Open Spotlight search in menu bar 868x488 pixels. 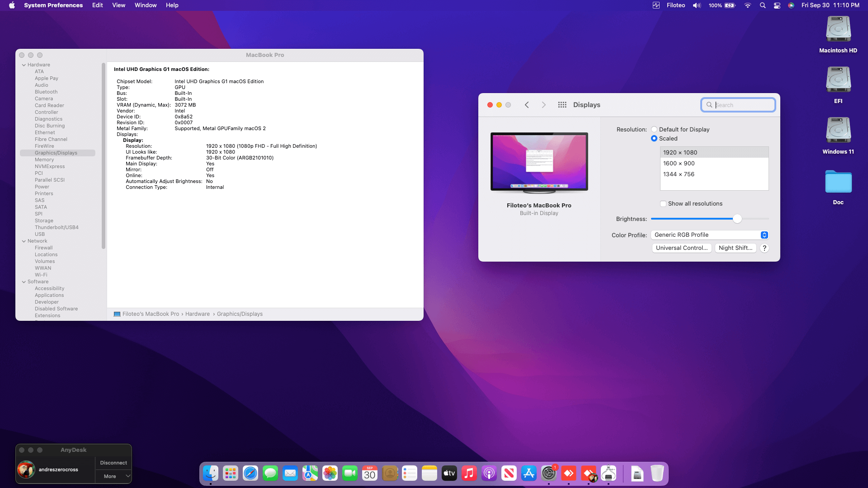point(763,5)
